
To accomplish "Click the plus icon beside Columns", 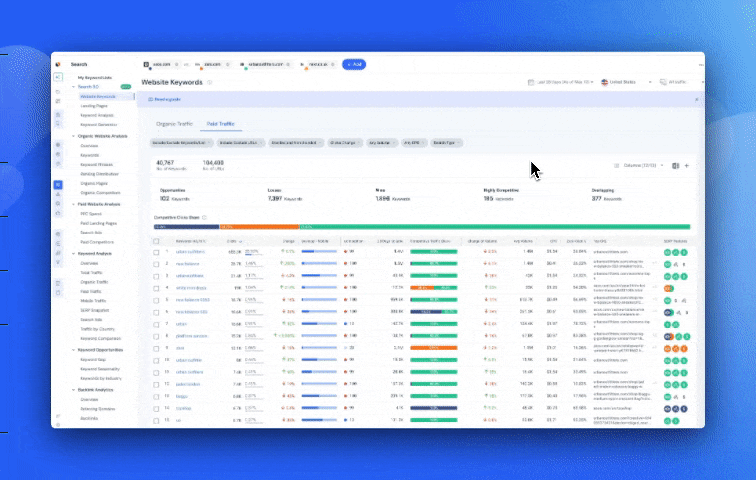I will 687,165.
